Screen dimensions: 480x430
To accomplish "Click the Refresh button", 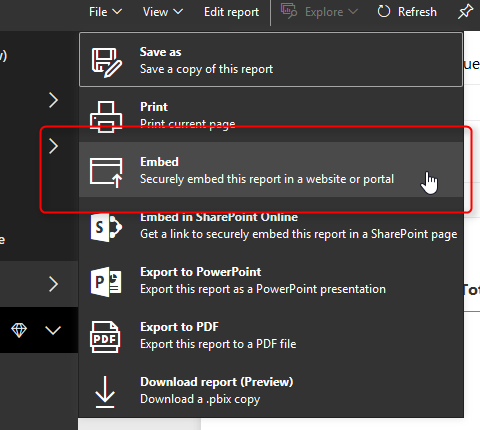I will click(407, 12).
